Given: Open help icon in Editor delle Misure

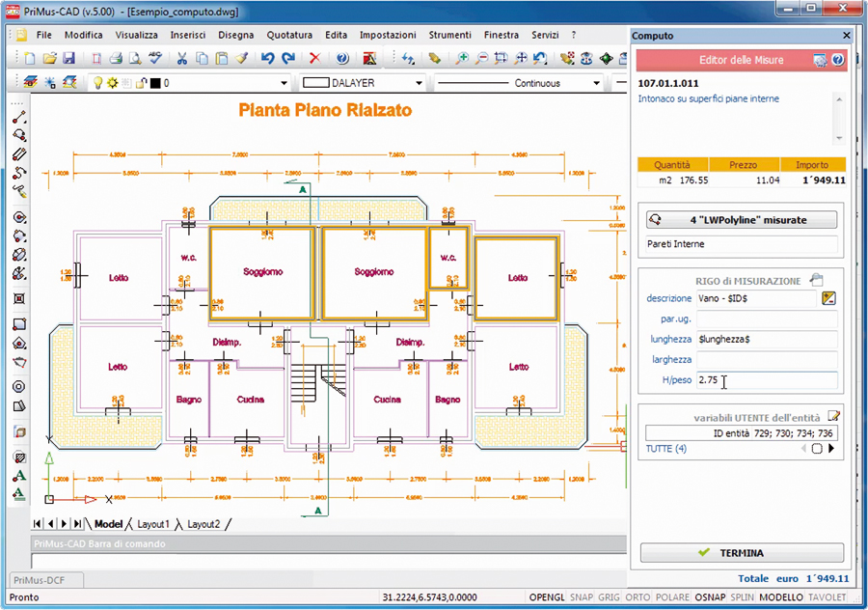Looking at the screenshot, I should coord(838,60).
